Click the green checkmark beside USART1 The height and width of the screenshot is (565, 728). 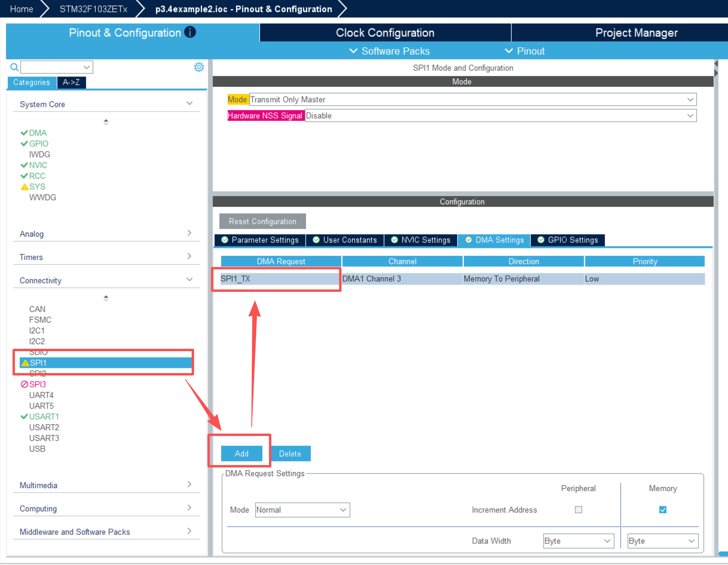coord(24,416)
